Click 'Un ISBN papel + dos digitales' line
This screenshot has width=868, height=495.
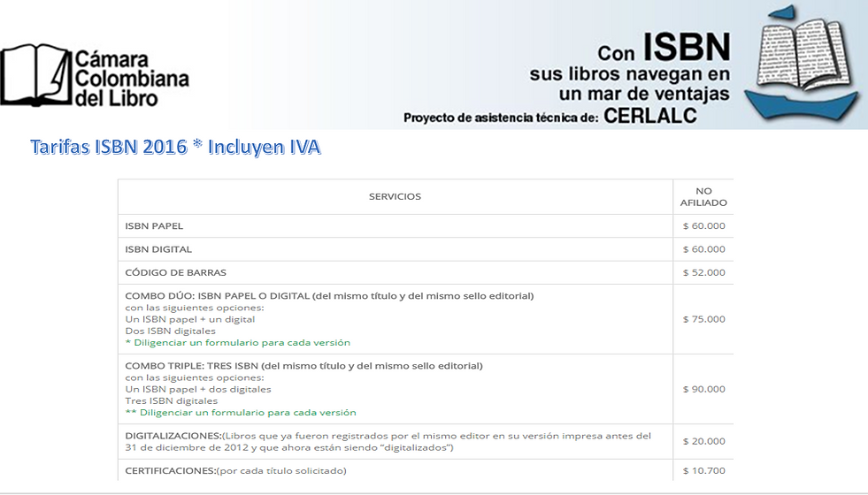[198, 389]
